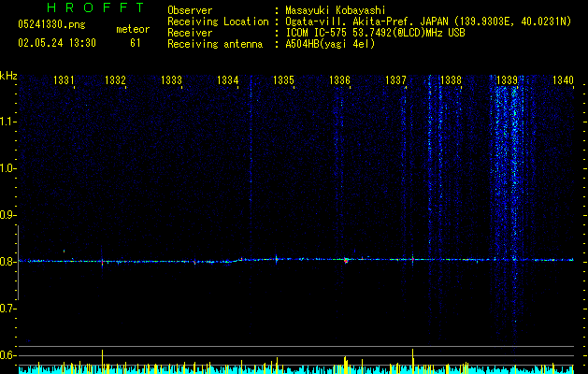
Task: Click the 1331 time marker
Action: click(64, 79)
